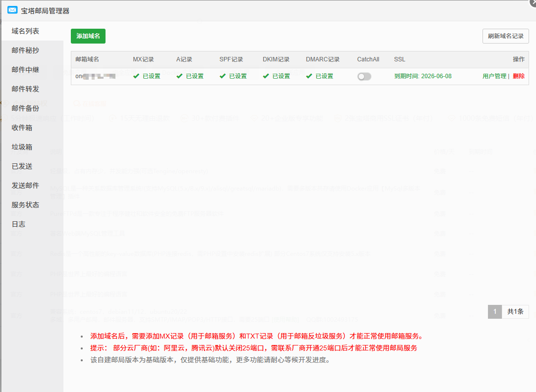Screen dimensions: 536x392
Task: Toggle the CatchAll switch
Action: 364,76
